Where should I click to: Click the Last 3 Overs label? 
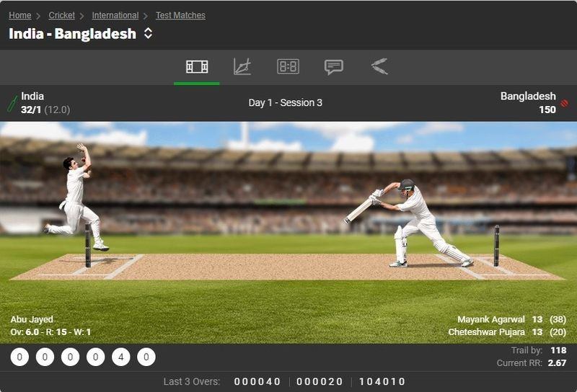click(x=191, y=381)
